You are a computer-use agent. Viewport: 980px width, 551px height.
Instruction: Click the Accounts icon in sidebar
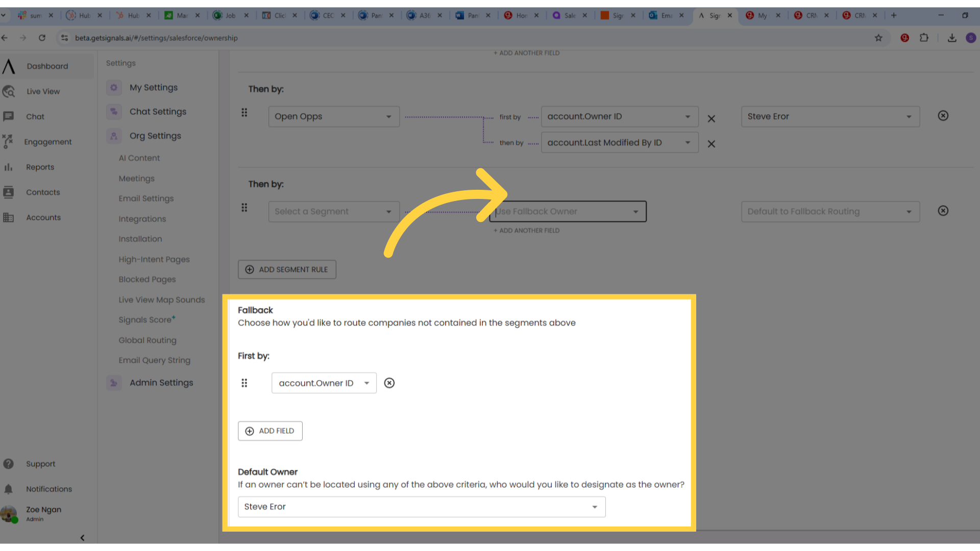coord(8,217)
